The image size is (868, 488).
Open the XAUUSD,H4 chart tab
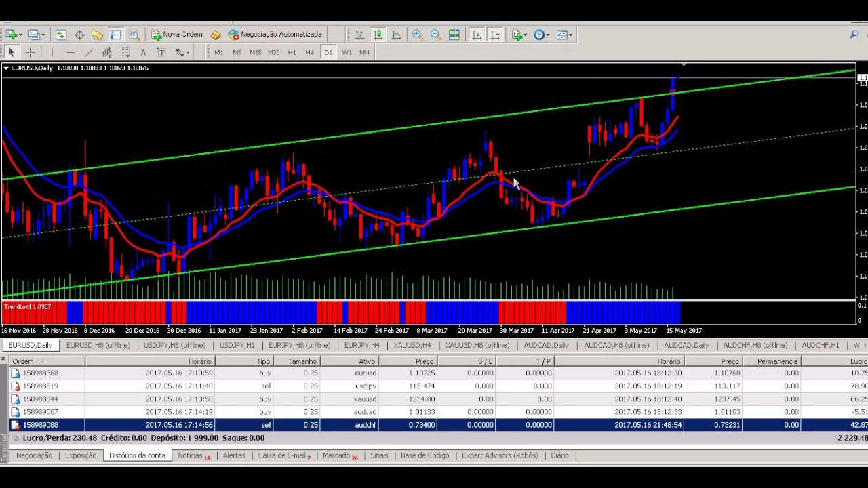click(x=412, y=345)
